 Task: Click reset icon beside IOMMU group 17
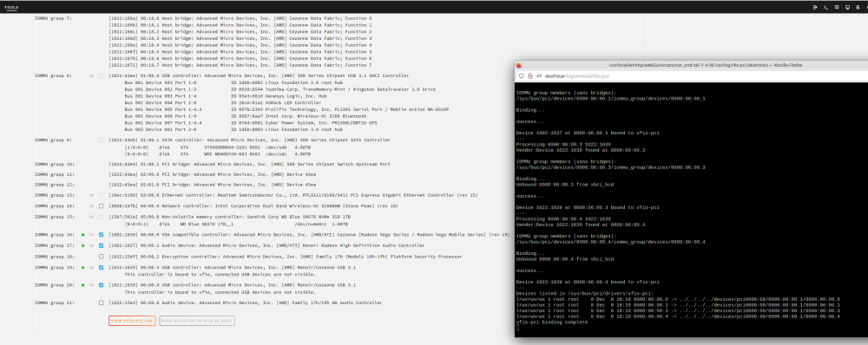coord(91,245)
